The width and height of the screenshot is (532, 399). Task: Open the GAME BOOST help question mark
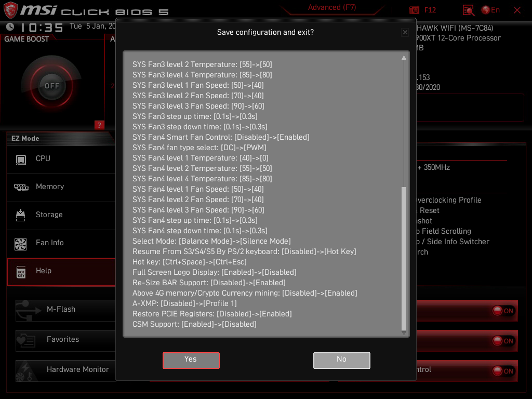(99, 125)
